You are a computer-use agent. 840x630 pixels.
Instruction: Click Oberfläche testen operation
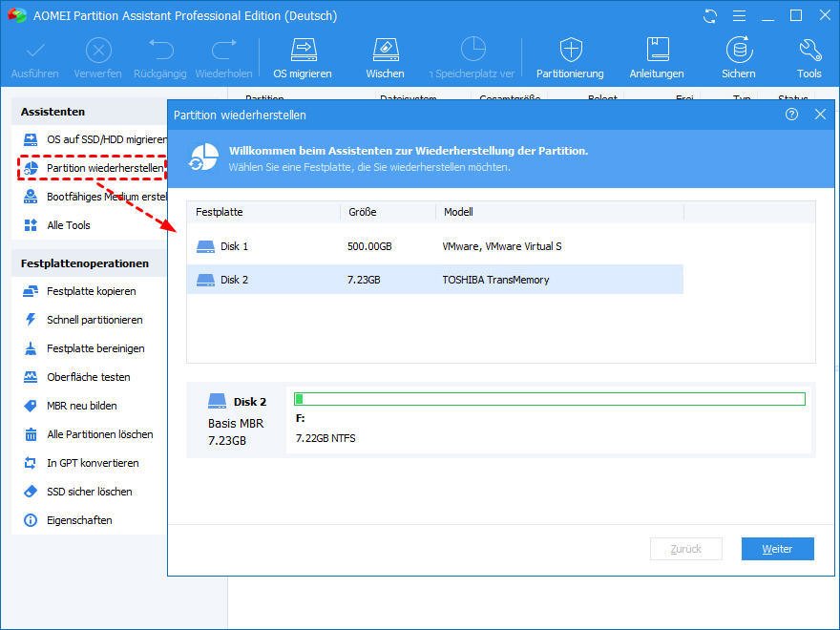coord(77,377)
